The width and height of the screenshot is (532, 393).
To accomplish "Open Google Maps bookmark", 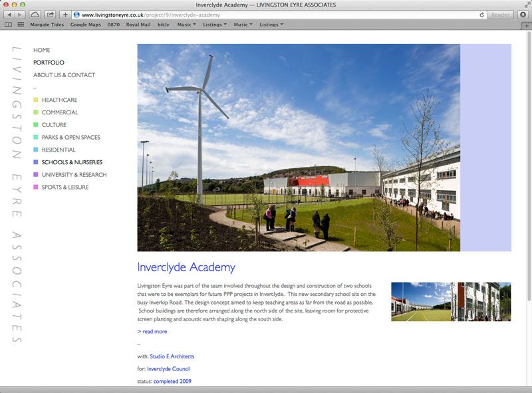I will coord(84,25).
